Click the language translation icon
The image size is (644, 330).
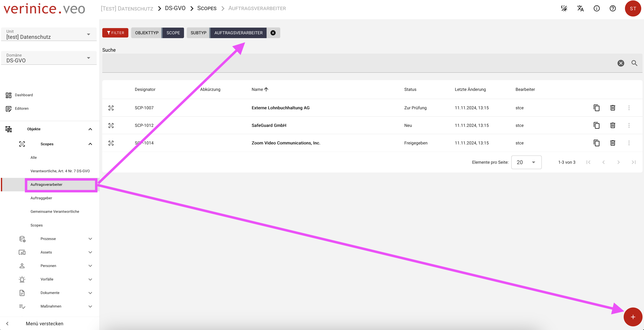pyautogui.click(x=580, y=9)
